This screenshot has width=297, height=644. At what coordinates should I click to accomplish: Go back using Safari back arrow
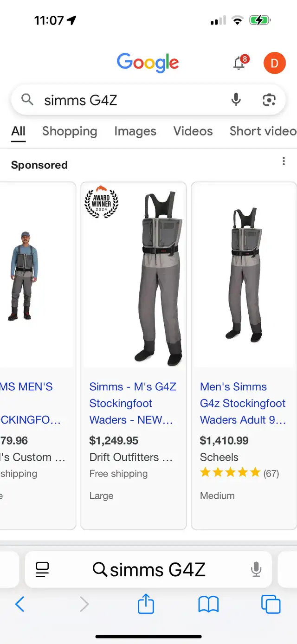[19, 604]
